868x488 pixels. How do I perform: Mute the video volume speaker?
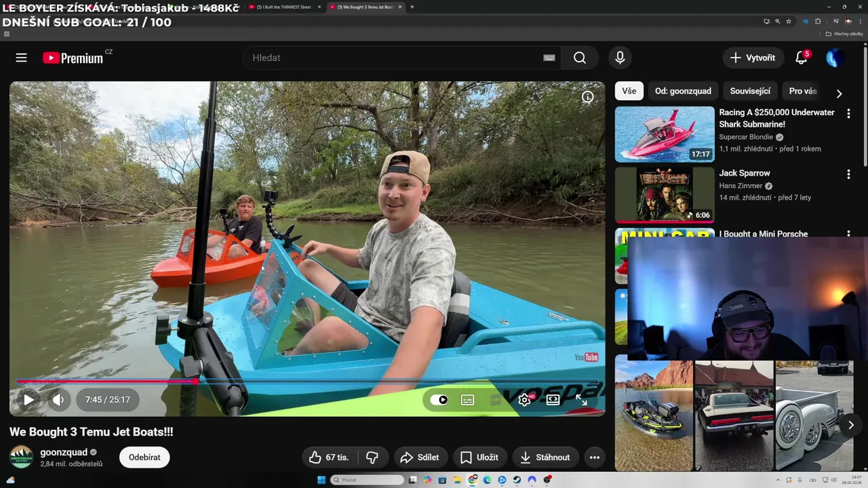tap(58, 400)
